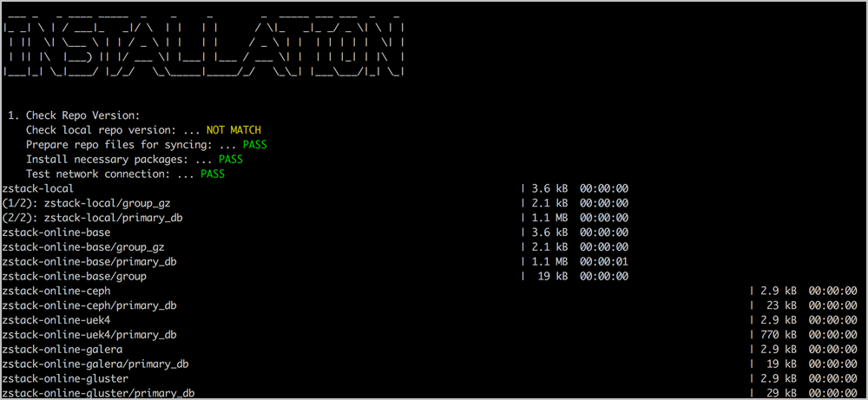Click the 'zstack-online-galera/primary_db' entry
This screenshot has height=400, width=868.
point(95,364)
